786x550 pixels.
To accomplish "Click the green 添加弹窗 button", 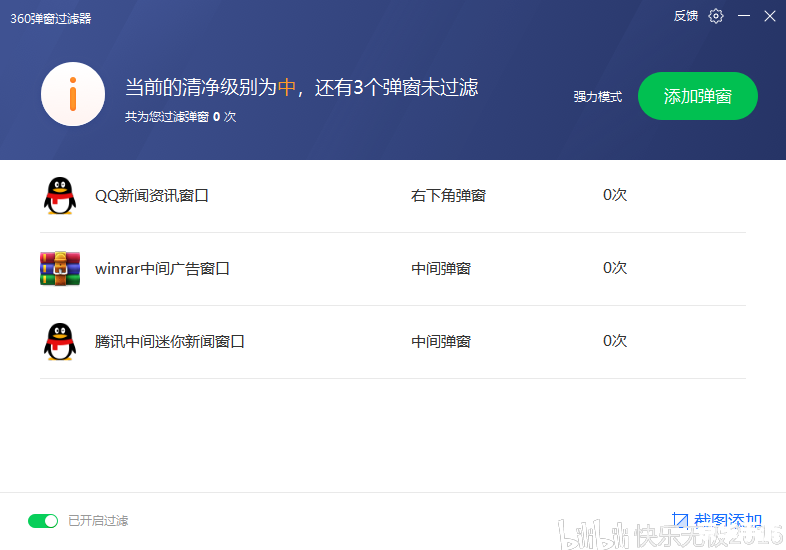I will point(697,96).
